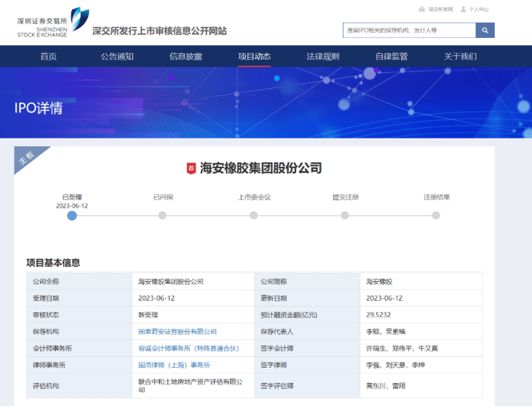Click the 已问询 timeline step dot

[x=162, y=216]
